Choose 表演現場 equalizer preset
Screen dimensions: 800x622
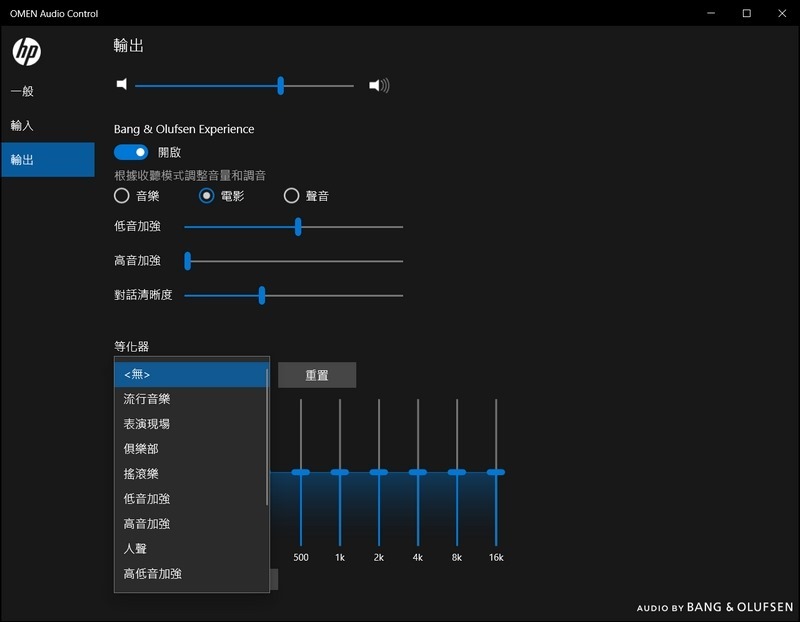(191, 424)
